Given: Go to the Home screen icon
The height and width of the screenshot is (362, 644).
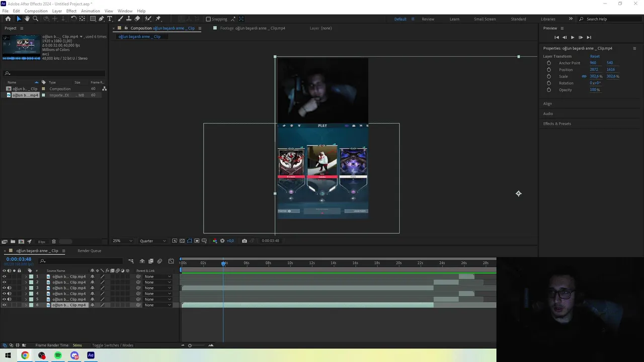Looking at the screenshot, I should click(x=8, y=19).
